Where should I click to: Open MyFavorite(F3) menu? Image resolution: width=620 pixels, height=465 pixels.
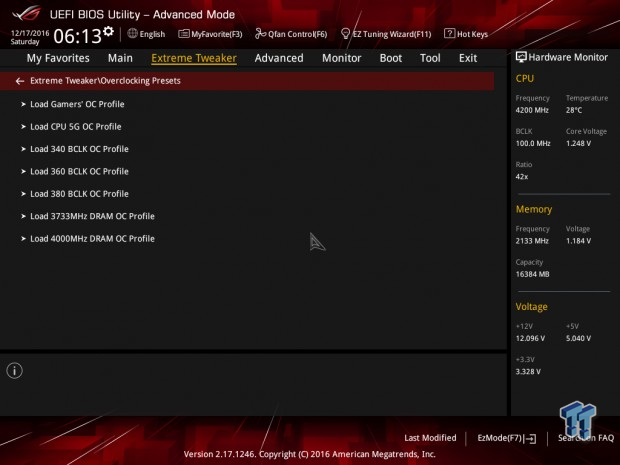217,34
